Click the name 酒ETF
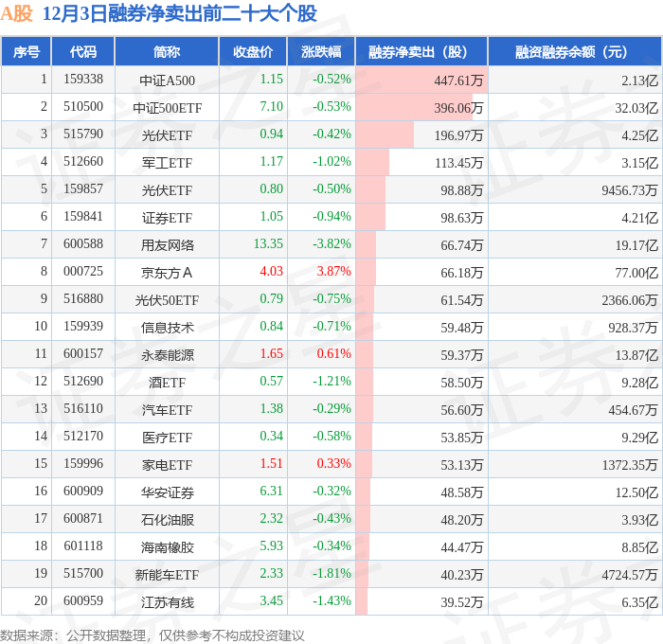663x644 pixels. (167, 383)
